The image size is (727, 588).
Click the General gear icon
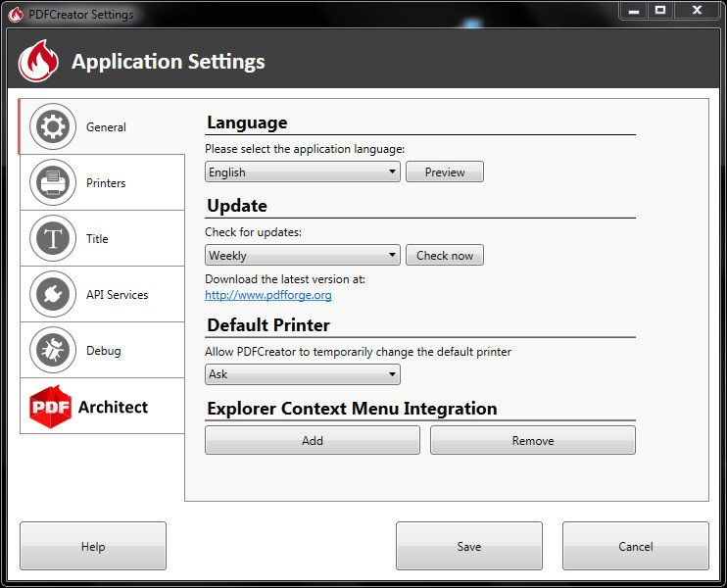click(x=53, y=126)
